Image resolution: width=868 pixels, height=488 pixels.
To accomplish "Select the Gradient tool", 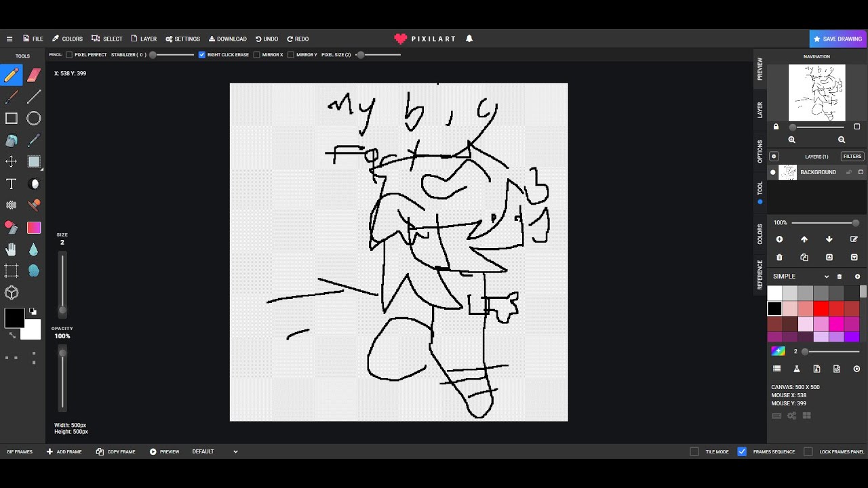I will pos(34,228).
